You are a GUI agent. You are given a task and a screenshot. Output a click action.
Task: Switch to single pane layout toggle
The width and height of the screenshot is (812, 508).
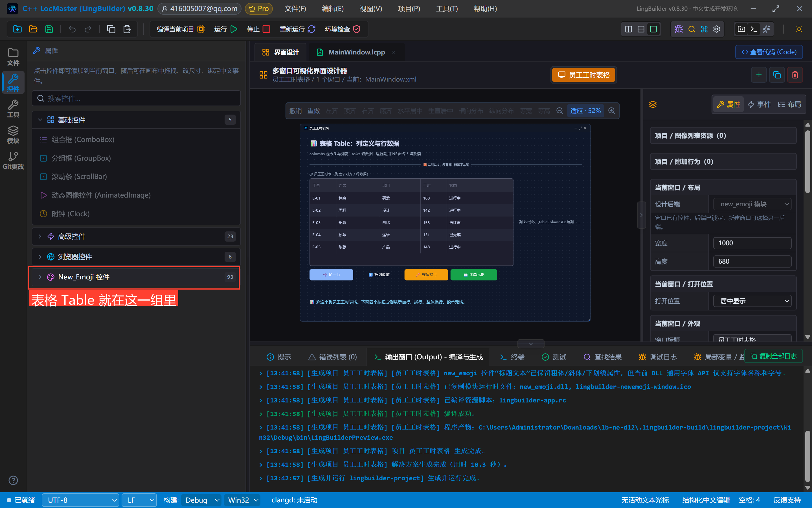[653, 29]
